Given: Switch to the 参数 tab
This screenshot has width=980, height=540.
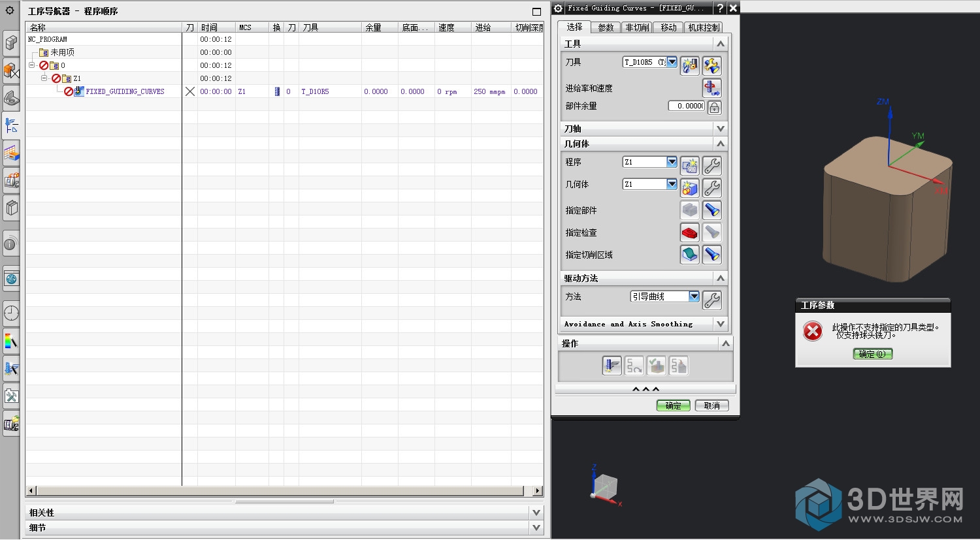Looking at the screenshot, I should pyautogui.click(x=606, y=27).
